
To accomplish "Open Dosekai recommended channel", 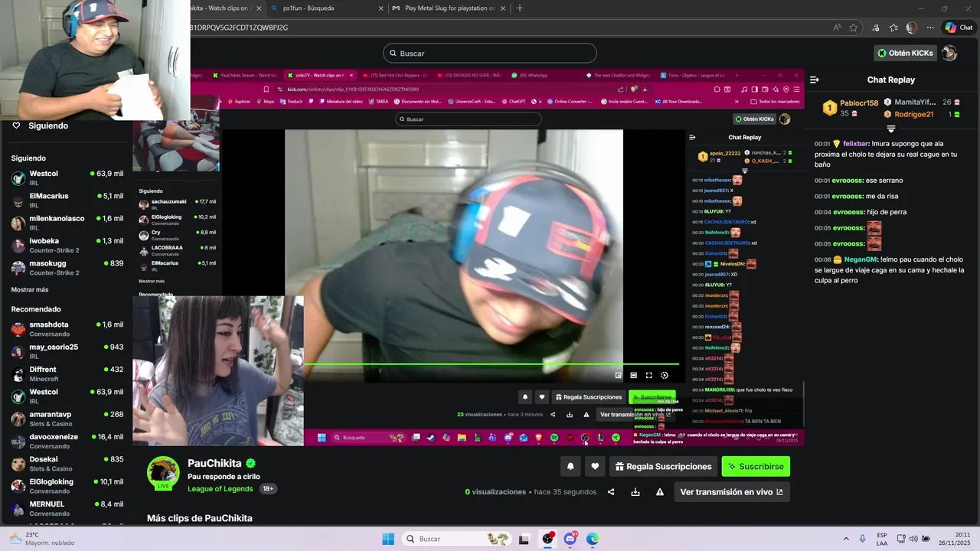I will [67, 464].
